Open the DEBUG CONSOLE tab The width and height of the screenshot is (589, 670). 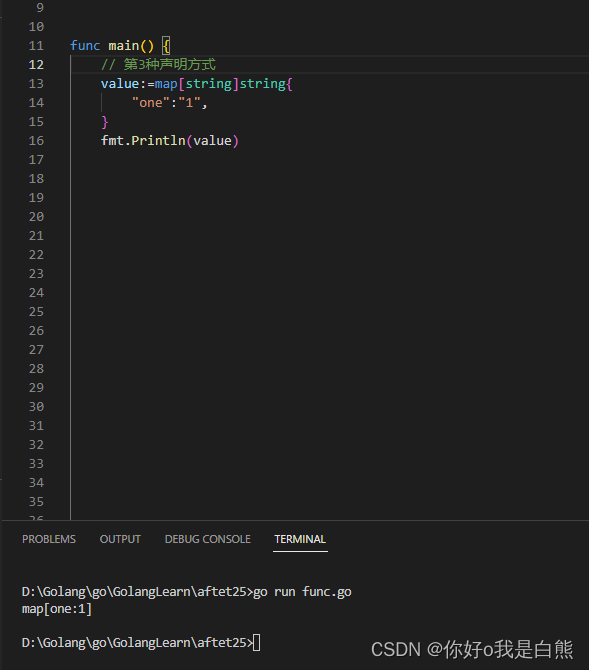pyautogui.click(x=208, y=539)
